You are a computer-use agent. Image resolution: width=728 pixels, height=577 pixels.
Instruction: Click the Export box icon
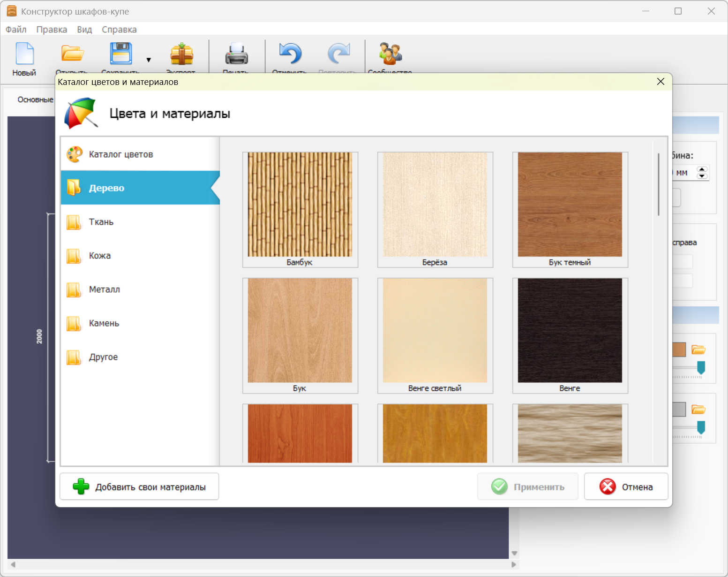coord(181,54)
